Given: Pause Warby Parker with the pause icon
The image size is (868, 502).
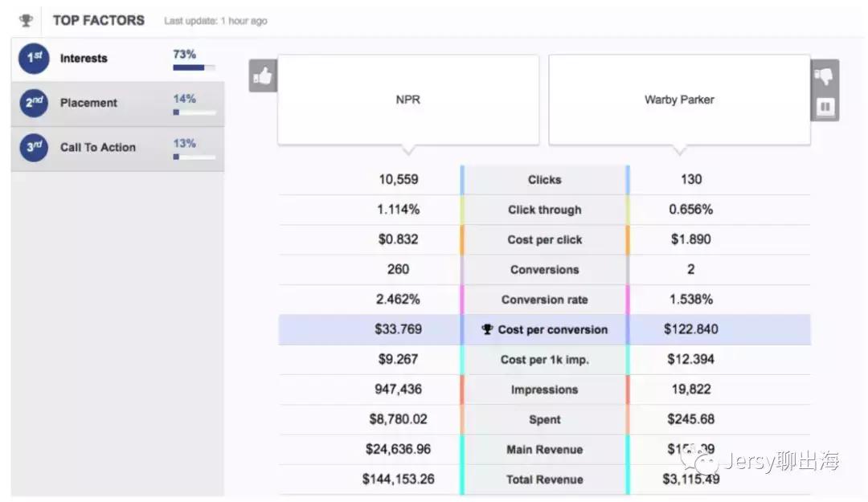Looking at the screenshot, I should [825, 106].
